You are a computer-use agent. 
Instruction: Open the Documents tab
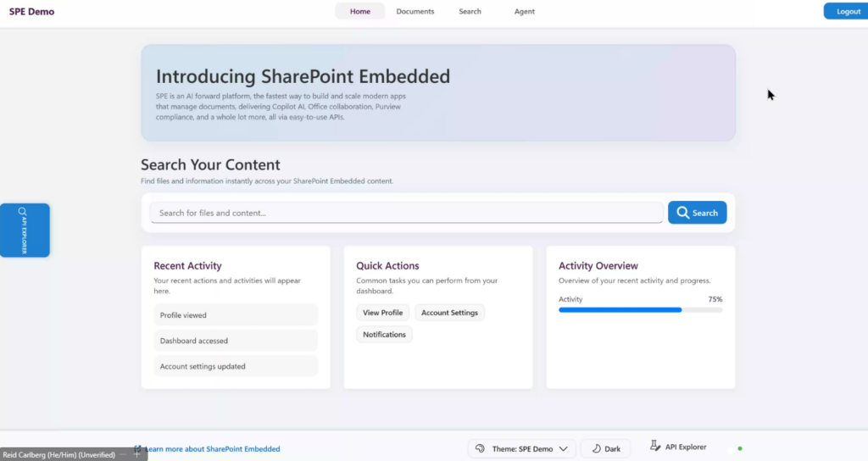(x=415, y=11)
